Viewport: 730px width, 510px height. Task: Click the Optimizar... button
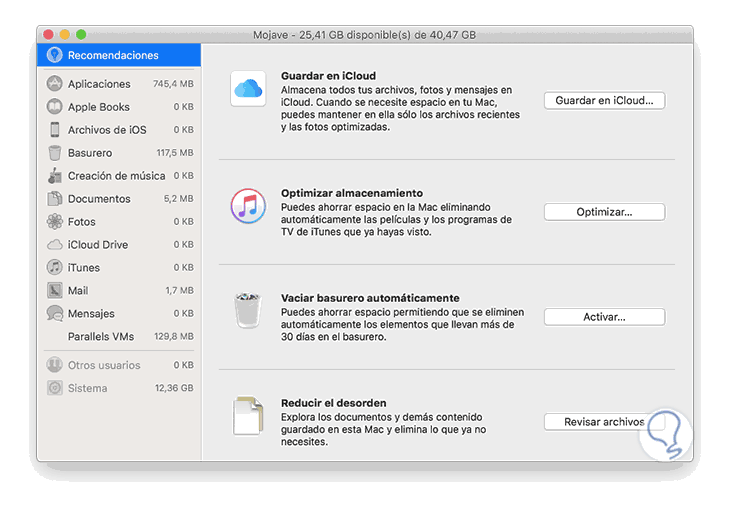[x=604, y=212]
